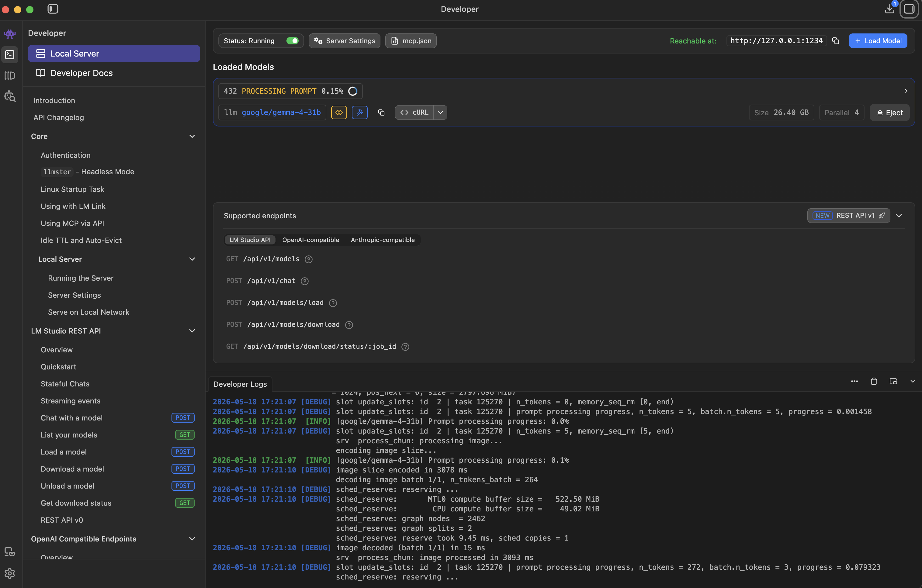Open Streaming events docs page

click(x=71, y=401)
